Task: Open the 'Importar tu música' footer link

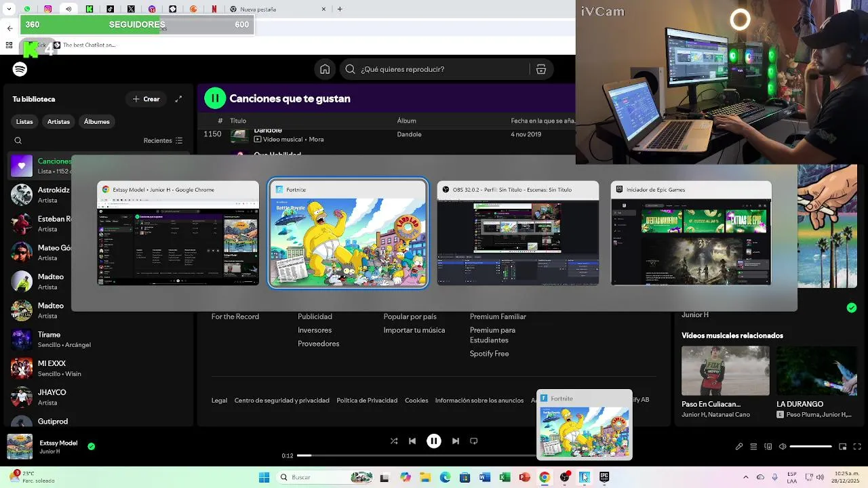Action: (x=414, y=330)
